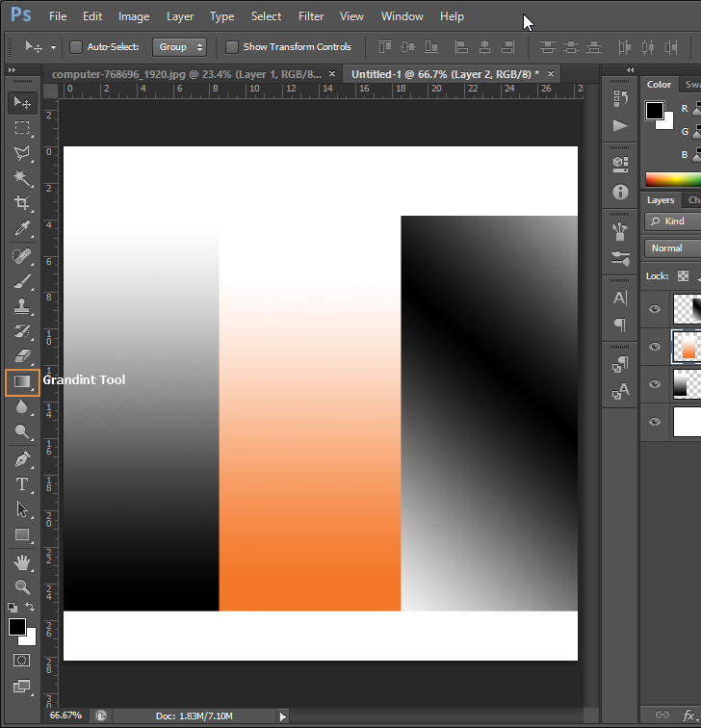The width and height of the screenshot is (701, 728).
Task: Select the Blur tool
Action: (x=22, y=406)
